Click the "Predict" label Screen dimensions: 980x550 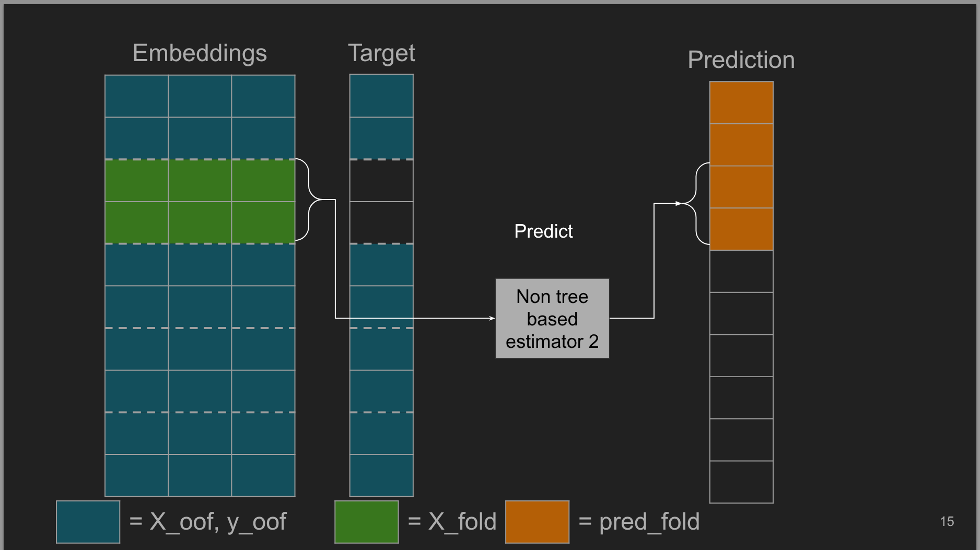[543, 231]
